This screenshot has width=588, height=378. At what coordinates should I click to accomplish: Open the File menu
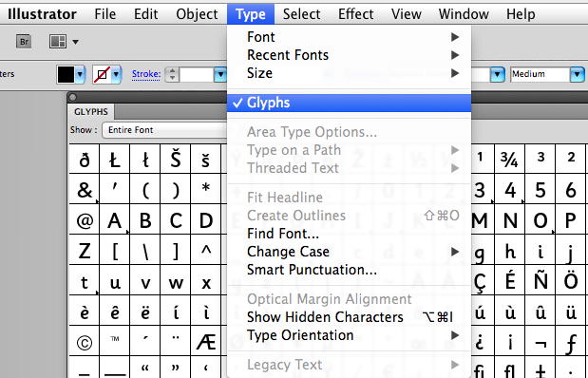[105, 14]
